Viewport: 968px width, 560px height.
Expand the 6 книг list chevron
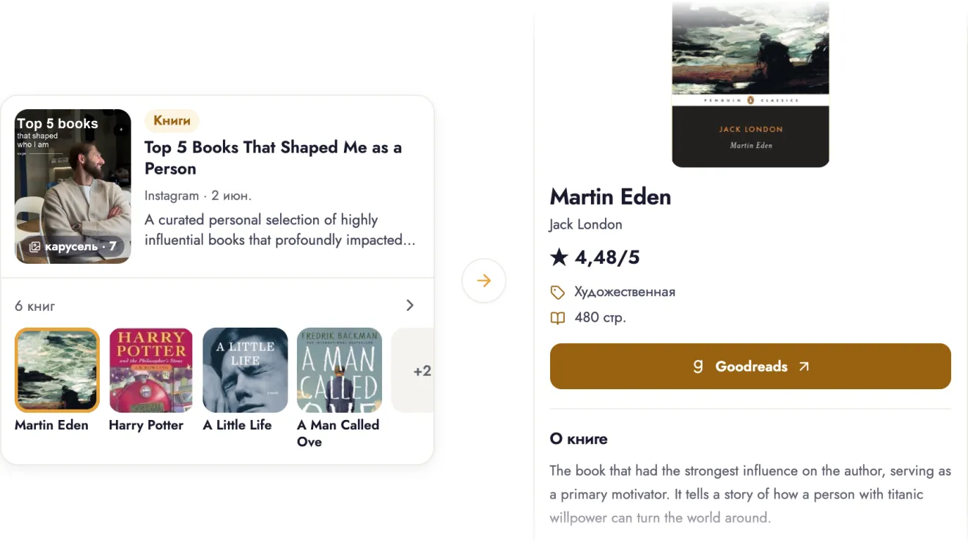pos(410,306)
